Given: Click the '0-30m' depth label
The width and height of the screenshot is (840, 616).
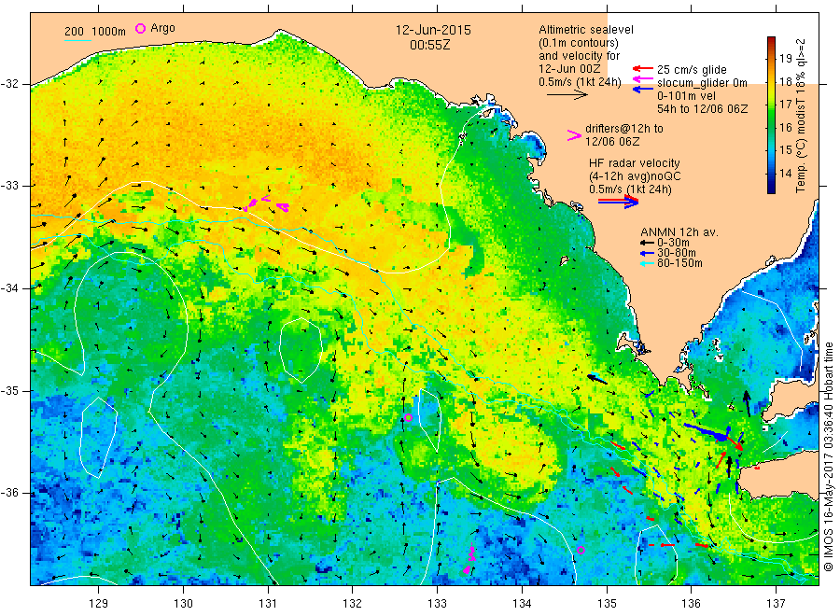Looking at the screenshot, I should (x=673, y=243).
